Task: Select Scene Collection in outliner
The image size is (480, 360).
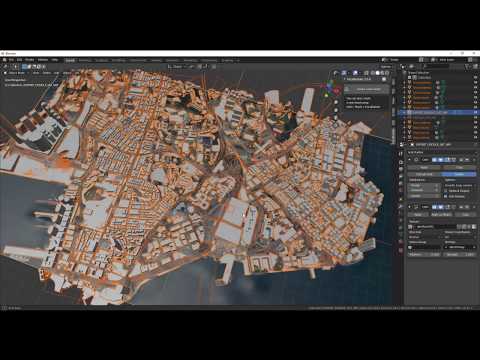Action: (x=419, y=73)
